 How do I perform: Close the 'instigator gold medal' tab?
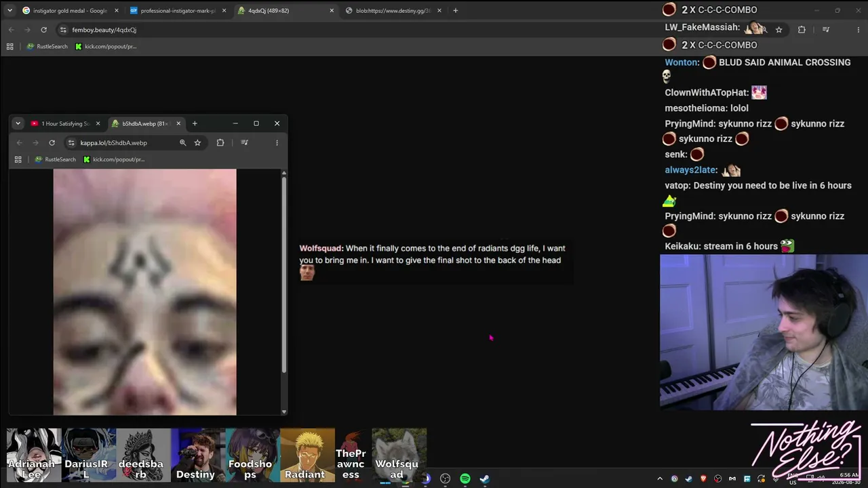pyautogui.click(x=117, y=11)
